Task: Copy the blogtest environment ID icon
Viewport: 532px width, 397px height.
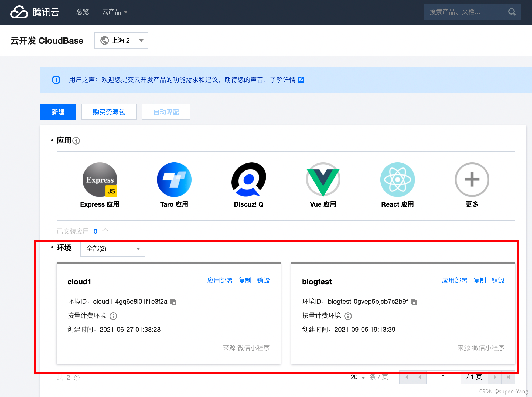Action: point(414,302)
